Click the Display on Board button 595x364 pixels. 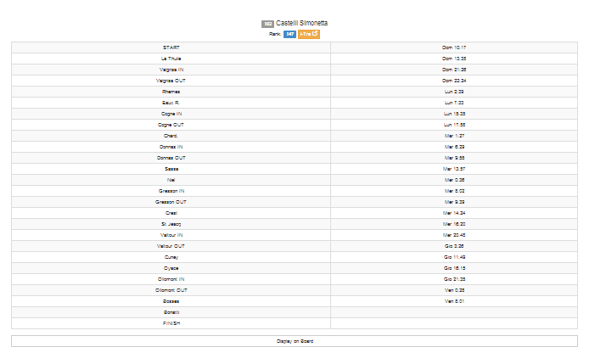tap(295, 341)
